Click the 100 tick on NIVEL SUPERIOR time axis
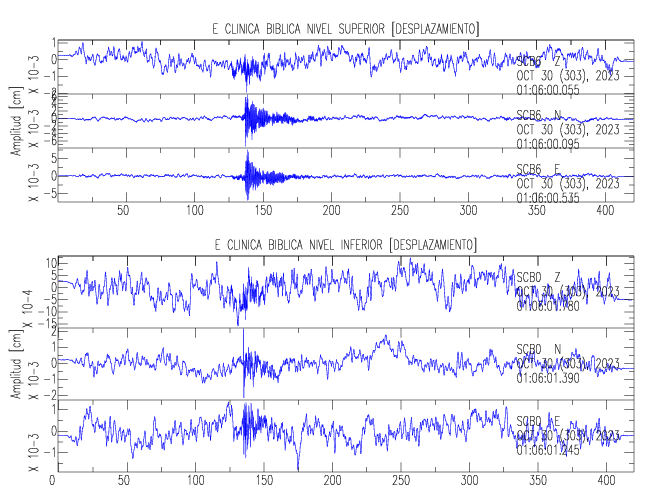The width and height of the screenshot is (650, 500). [x=195, y=210]
